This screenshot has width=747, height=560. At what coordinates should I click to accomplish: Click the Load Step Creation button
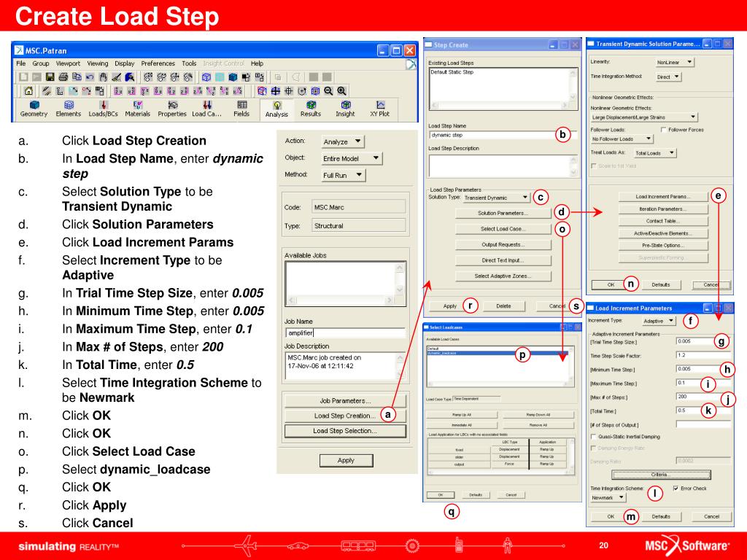click(x=345, y=416)
